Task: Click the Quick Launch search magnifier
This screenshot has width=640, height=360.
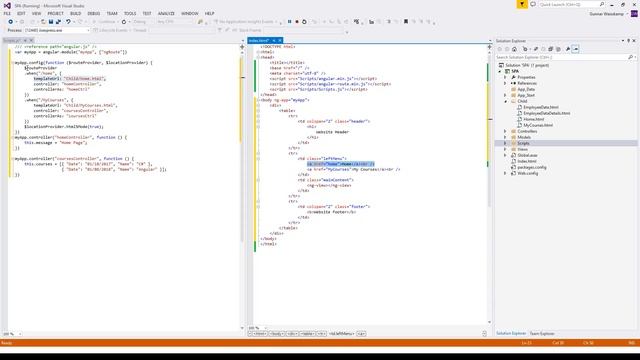Action: [602, 4]
